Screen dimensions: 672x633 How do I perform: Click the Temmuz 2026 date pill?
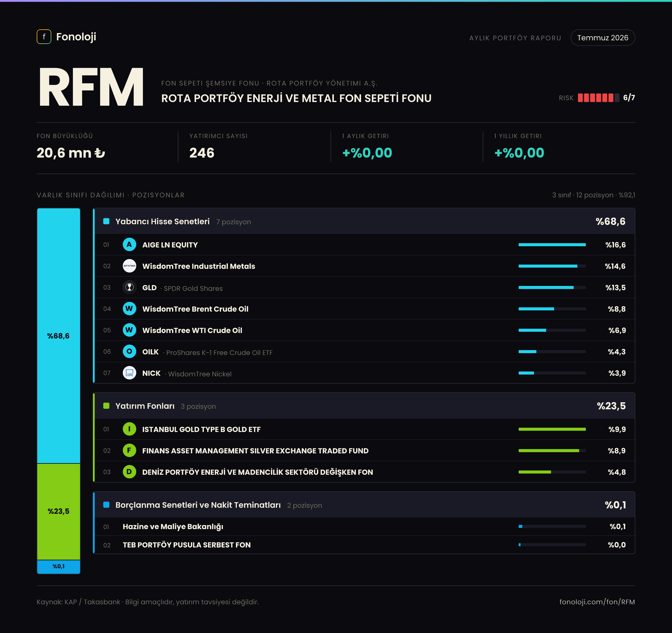(x=603, y=37)
